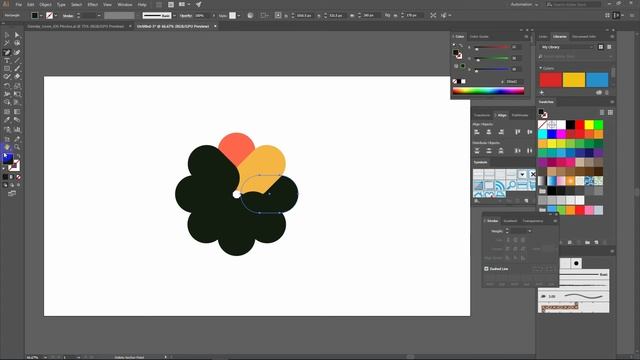Select the Line Segment tool
Image resolution: width=640 pixels, height=360 pixels.
(17, 60)
